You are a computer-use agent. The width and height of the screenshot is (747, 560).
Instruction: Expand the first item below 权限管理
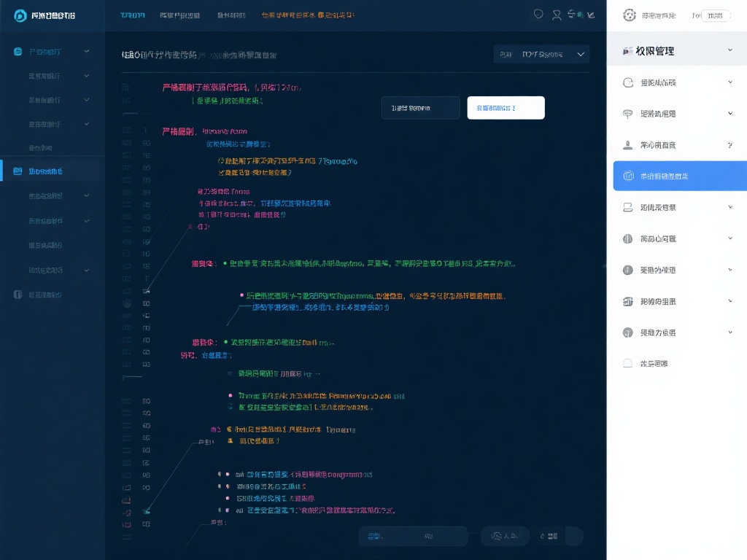click(730, 82)
